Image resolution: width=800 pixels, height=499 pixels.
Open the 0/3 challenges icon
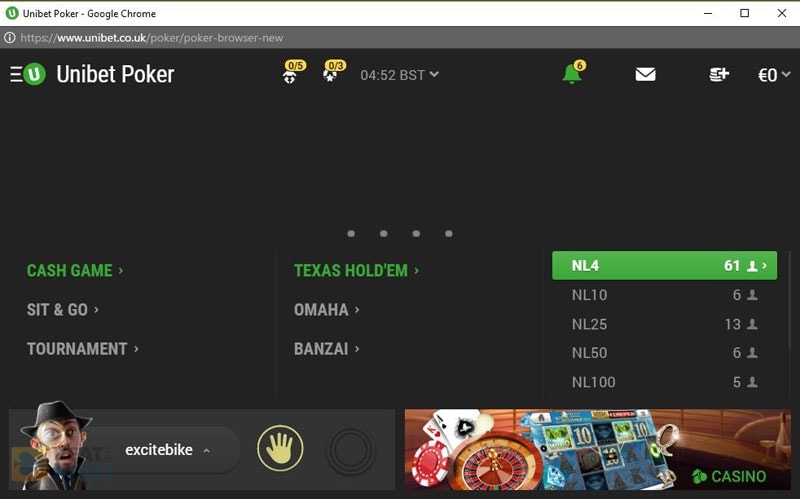tap(334, 71)
